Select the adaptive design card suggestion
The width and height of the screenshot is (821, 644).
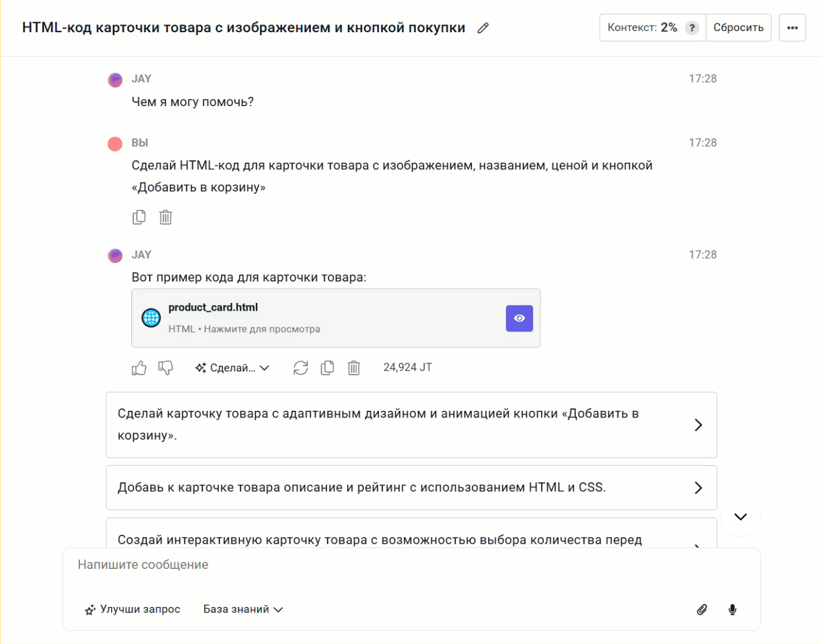[411, 425]
